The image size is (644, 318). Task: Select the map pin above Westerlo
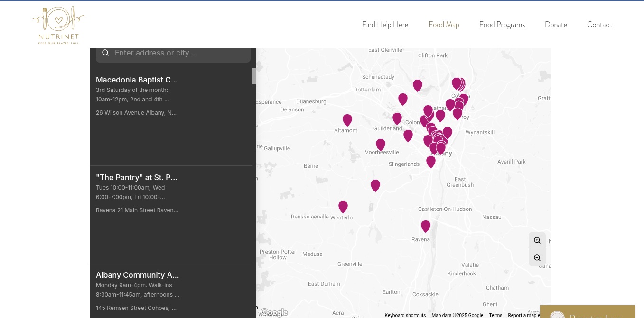point(343,207)
